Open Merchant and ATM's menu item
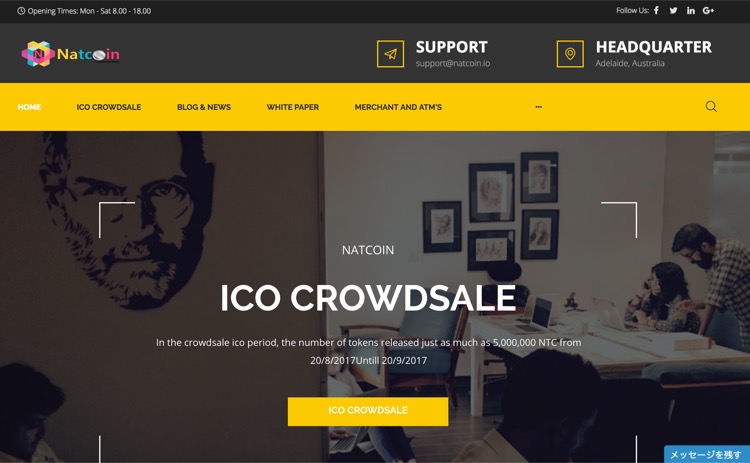The width and height of the screenshot is (750, 463). 398,107
